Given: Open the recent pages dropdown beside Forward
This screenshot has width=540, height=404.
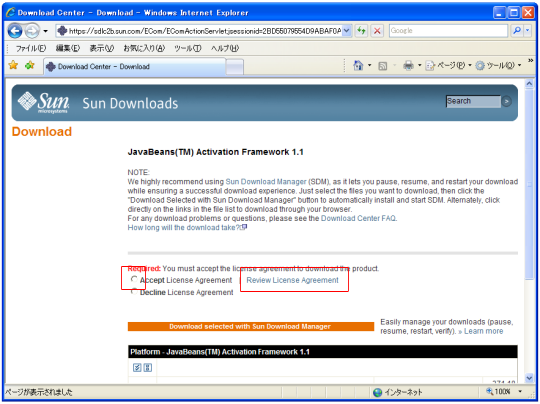Looking at the screenshot, I should coord(45,31).
